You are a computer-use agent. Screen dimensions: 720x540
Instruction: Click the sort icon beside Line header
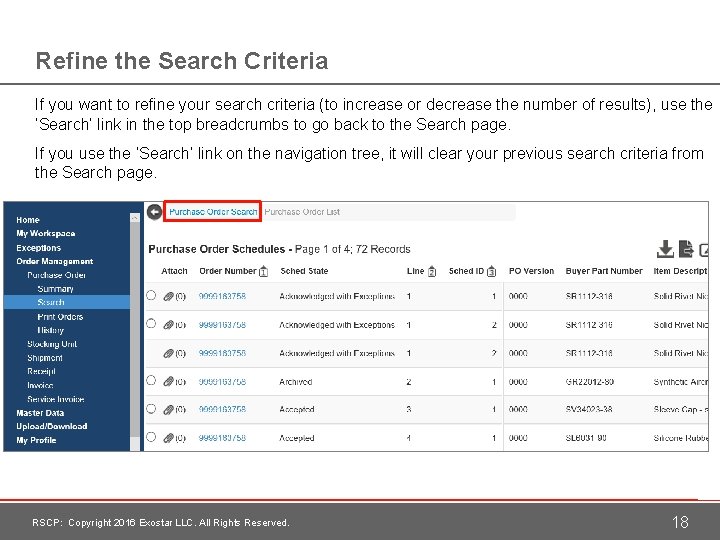[432, 271]
